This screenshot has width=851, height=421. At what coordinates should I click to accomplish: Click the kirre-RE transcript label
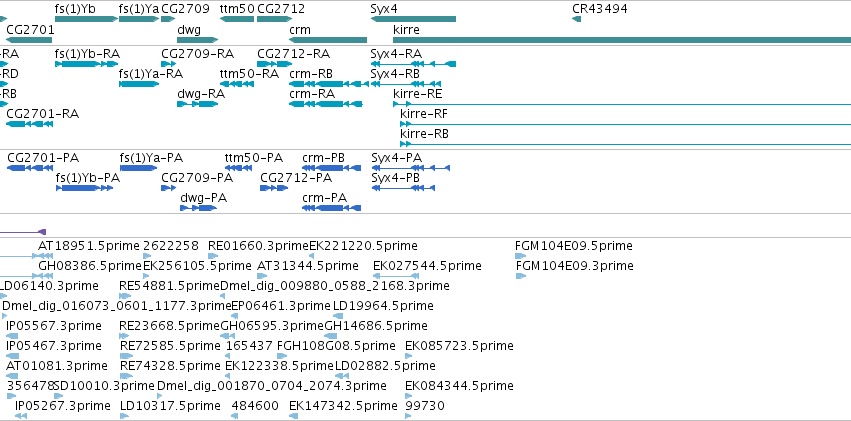pos(418,94)
